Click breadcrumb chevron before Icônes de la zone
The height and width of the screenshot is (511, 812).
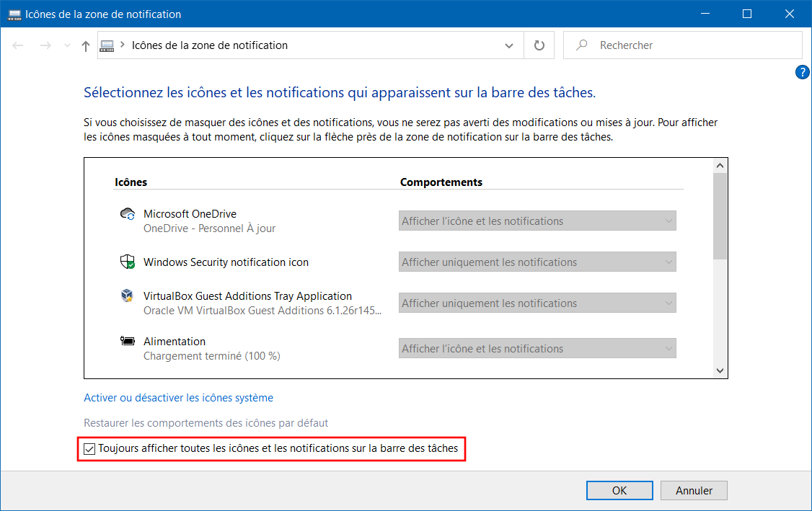pyautogui.click(x=123, y=45)
